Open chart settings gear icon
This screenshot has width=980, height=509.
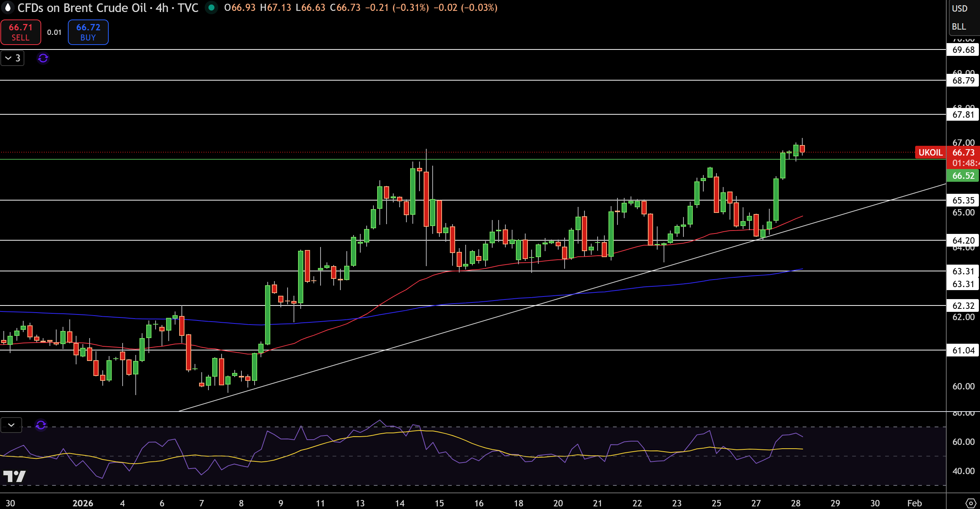click(x=971, y=503)
